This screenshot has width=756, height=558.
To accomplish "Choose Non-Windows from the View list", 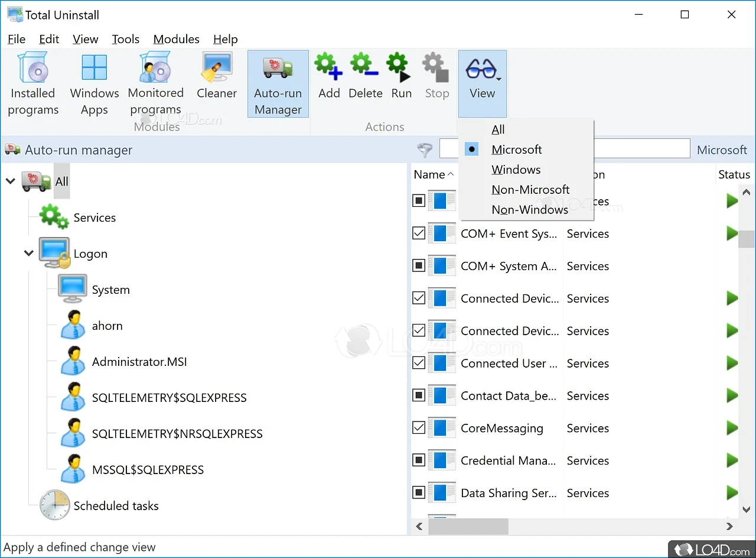I will (x=529, y=210).
